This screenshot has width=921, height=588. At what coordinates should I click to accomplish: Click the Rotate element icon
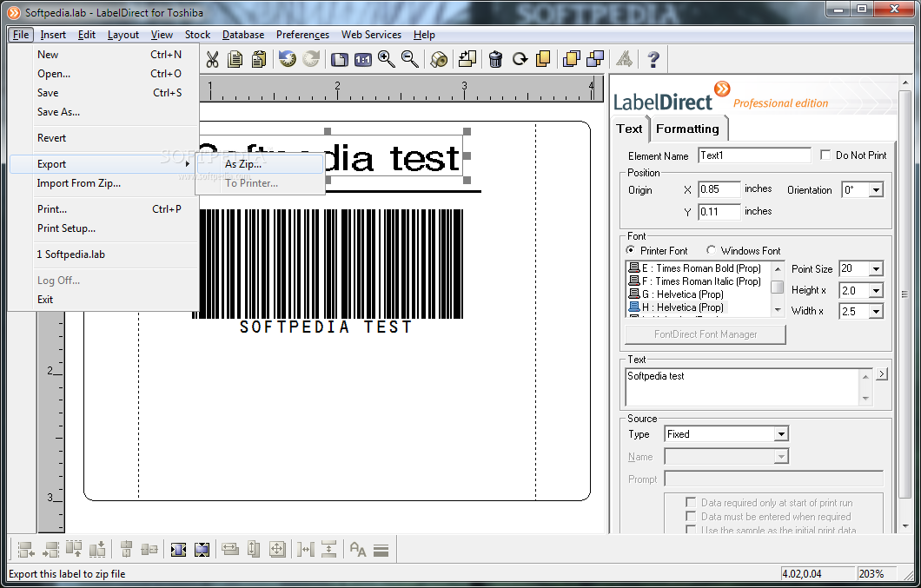tap(520, 59)
